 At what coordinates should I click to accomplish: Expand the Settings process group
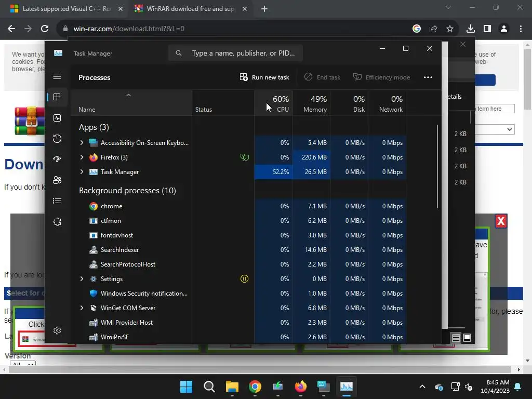(82, 278)
